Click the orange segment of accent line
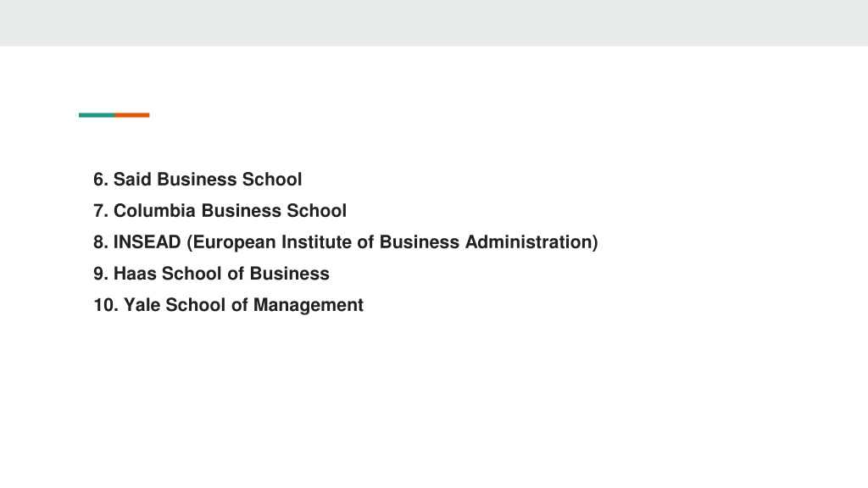Viewport: 868px width, 488px height. 132,115
